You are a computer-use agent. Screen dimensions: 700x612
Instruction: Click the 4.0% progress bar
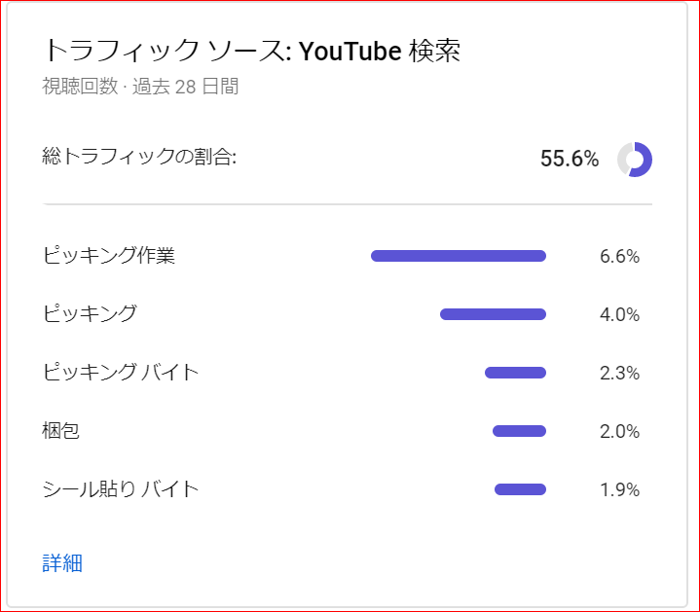pos(493,314)
